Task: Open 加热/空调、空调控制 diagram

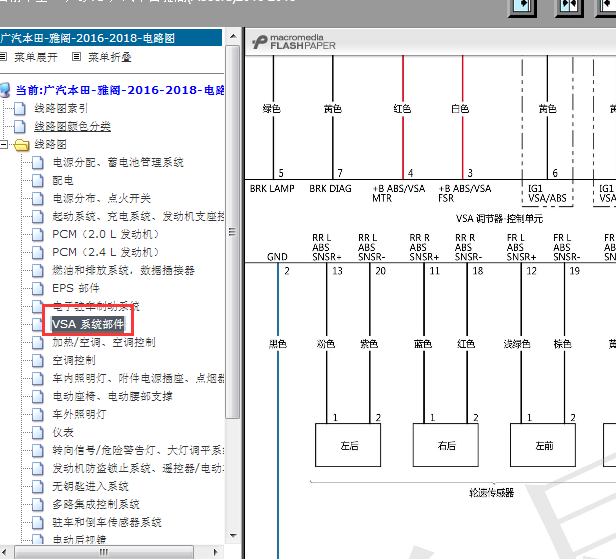Action: coord(104,342)
